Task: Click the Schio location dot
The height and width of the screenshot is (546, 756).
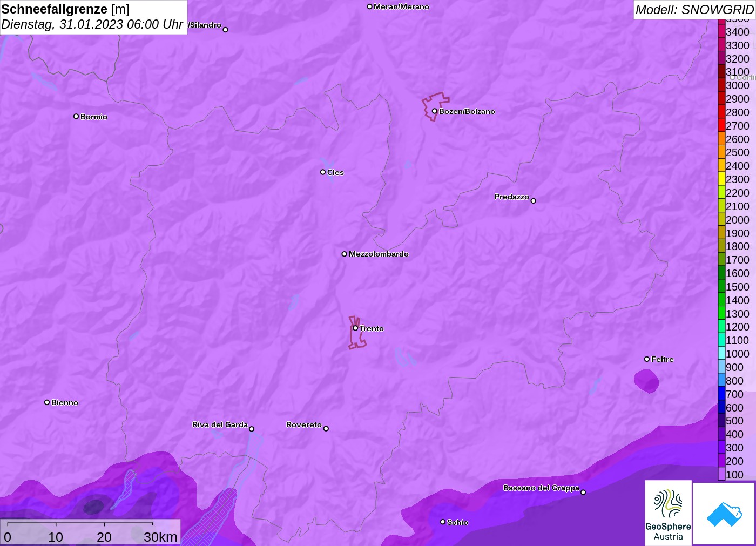Action: [x=443, y=522]
